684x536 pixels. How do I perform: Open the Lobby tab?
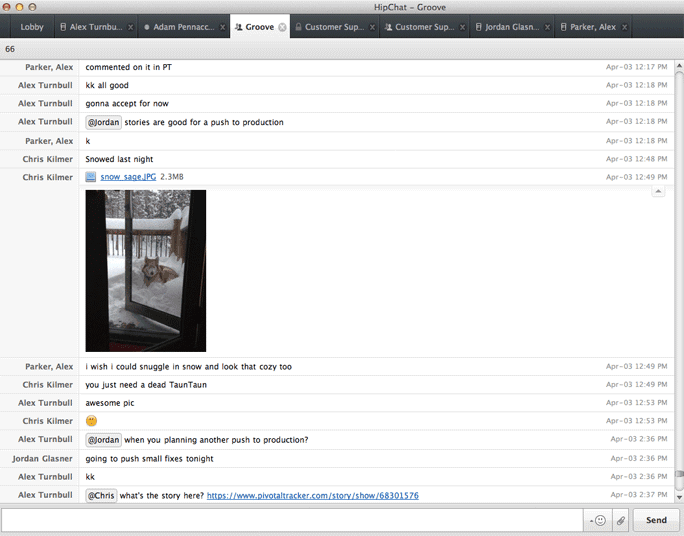[x=32, y=27]
